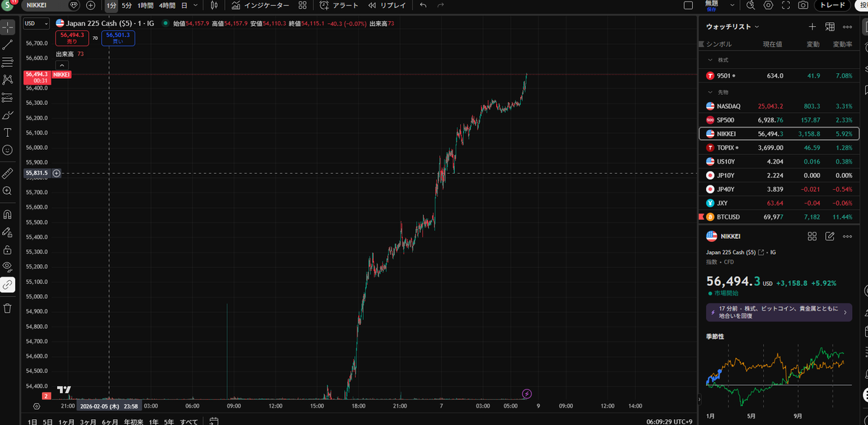Screen dimensions: 868x425
Task: Open the UTC+9 timezone selector
Action: tap(670, 421)
